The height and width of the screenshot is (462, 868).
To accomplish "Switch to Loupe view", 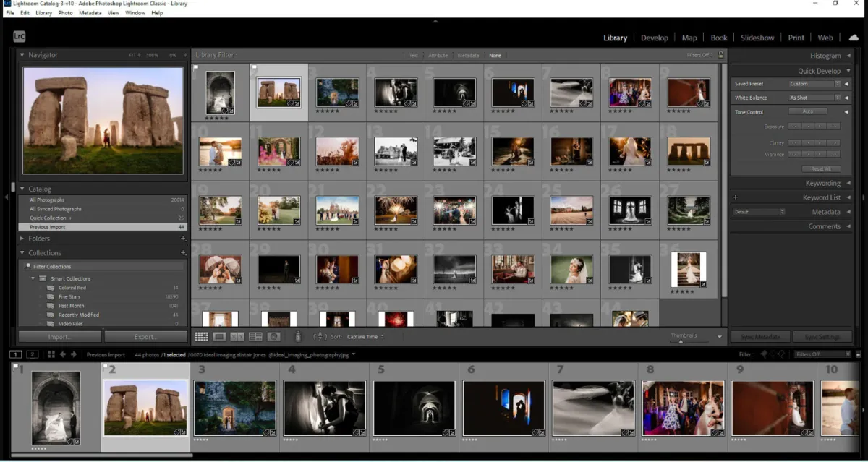I will [218, 336].
